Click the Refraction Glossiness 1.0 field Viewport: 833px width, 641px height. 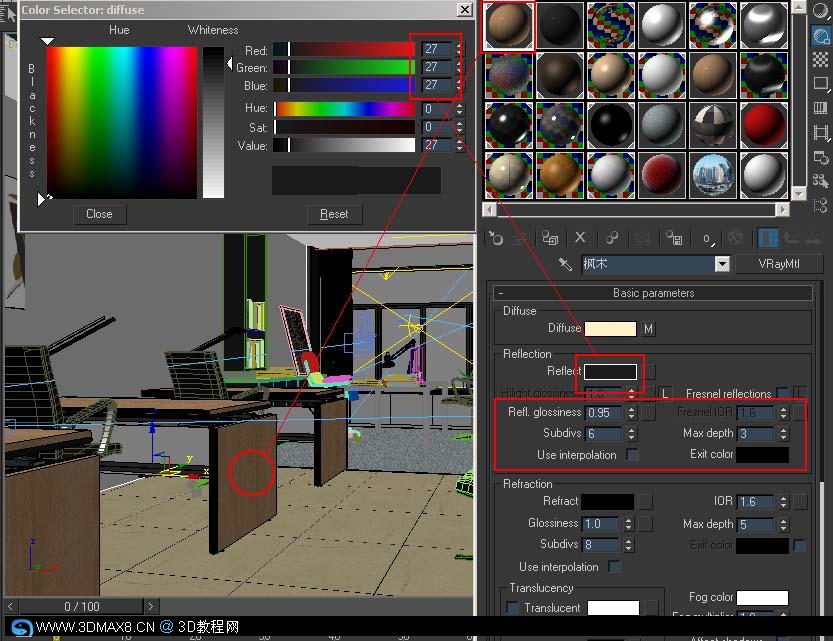tap(600, 524)
